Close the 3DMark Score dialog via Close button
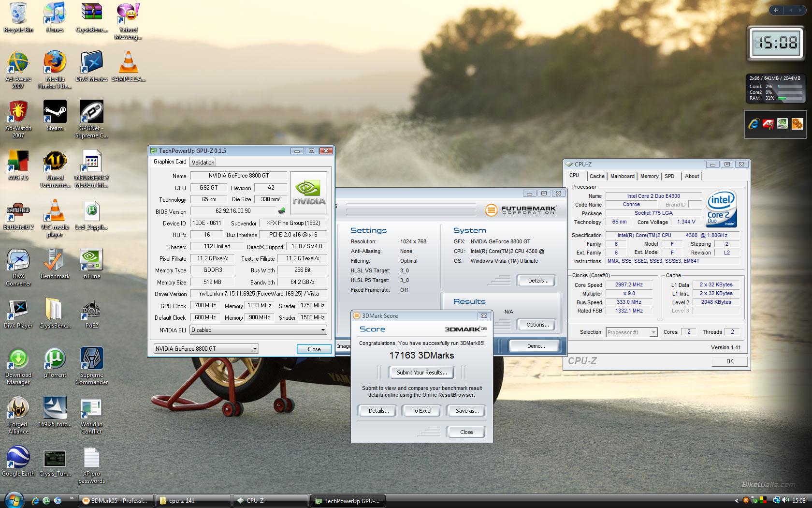The height and width of the screenshot is (508, 812). (466, 432)
